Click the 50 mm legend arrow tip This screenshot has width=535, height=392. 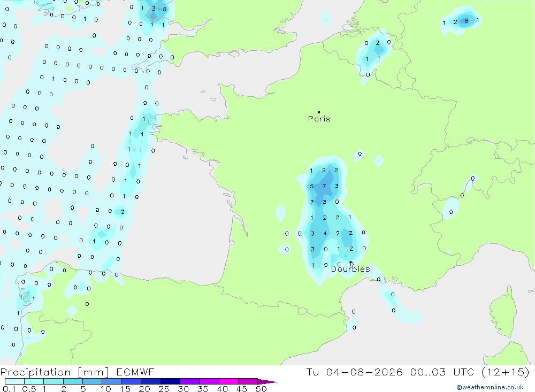click(267, 381)
